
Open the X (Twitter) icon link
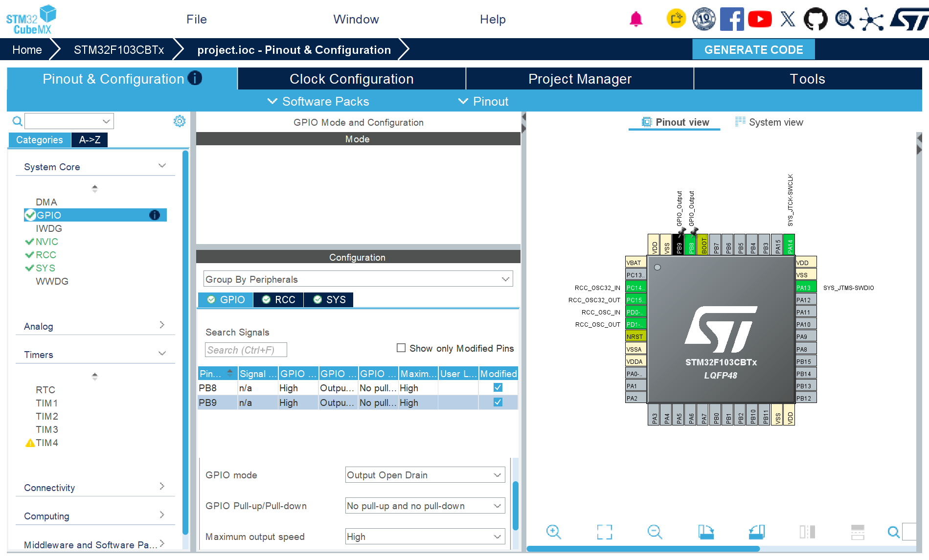pyautogui.click(x=788, y=19)
